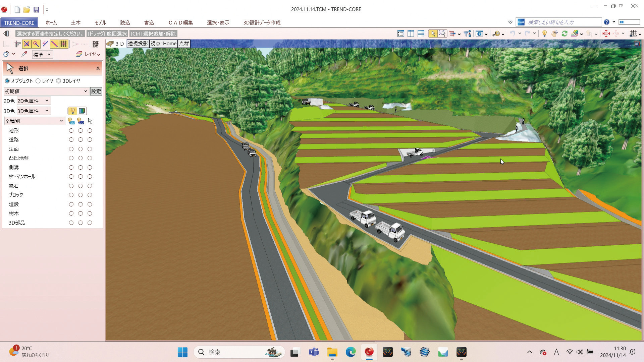Toggle the third radio for 法面 row

pyautogui.click(x=90, y=149)
